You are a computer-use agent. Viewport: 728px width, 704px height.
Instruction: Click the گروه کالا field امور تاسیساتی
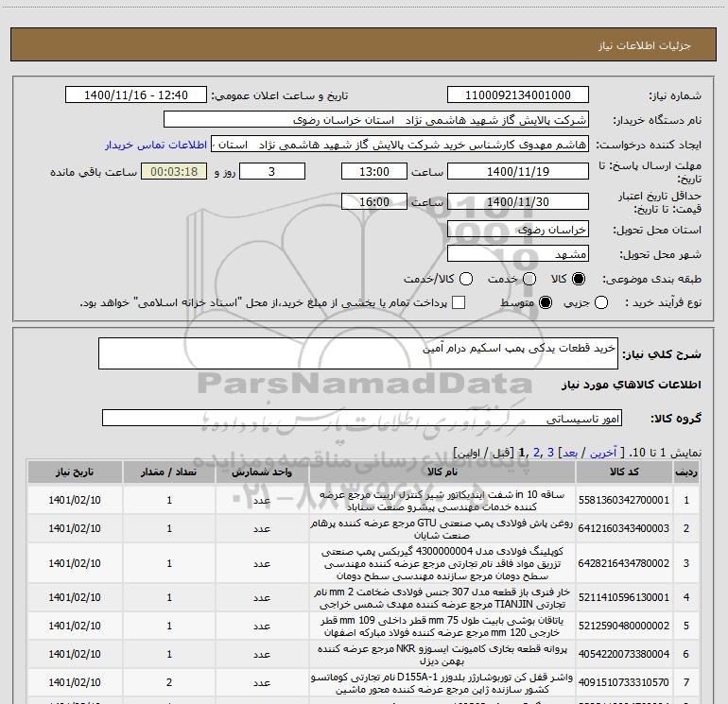coord(362,418)
